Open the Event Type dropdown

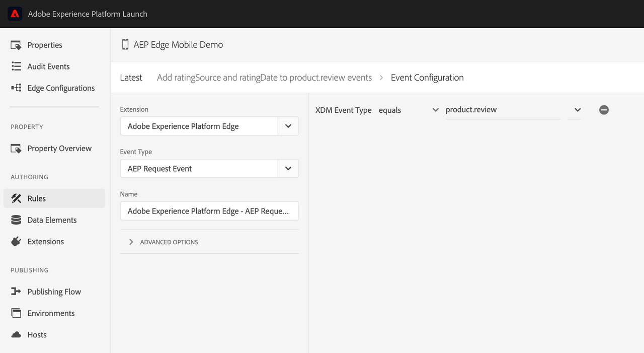click(288, 169)
